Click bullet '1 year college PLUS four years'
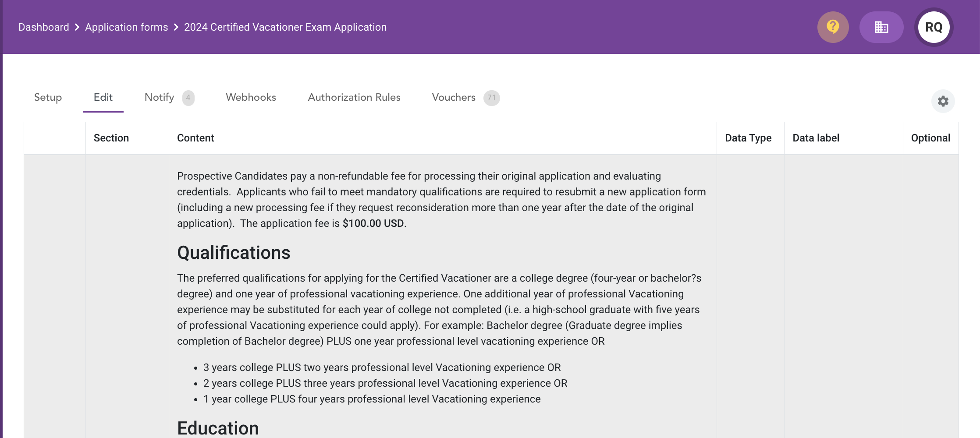 (372, 399)
